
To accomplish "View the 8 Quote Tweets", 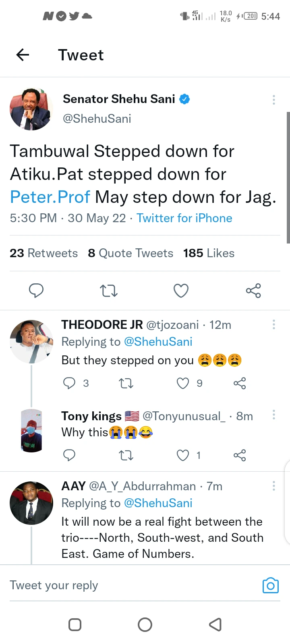I will [130, 253].
